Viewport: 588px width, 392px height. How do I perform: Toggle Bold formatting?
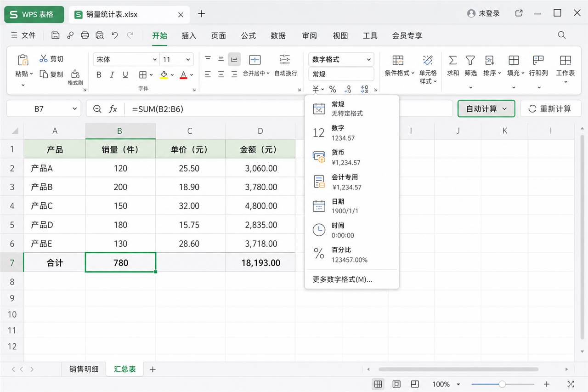click(99, 74)
